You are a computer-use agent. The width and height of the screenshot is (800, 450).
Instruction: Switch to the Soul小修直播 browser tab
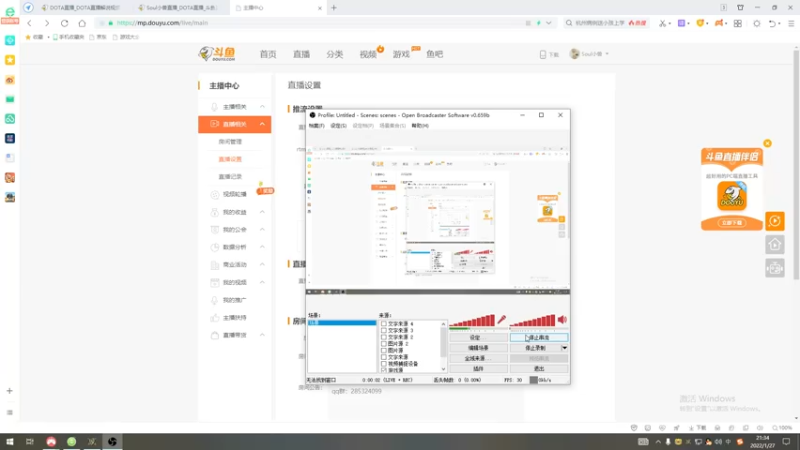coord(181,8)
